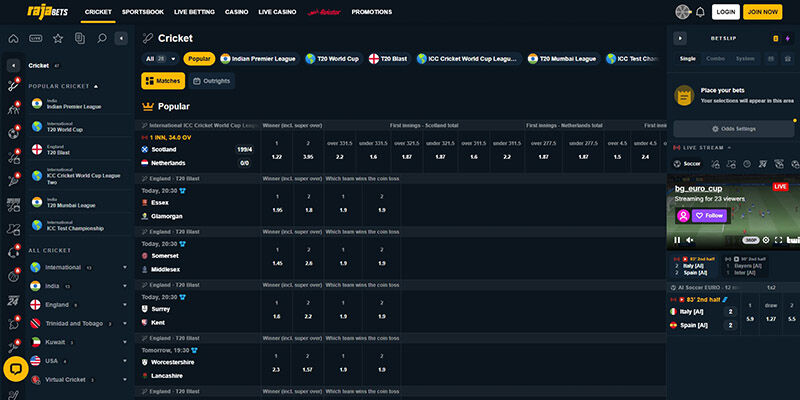Expand the USA category
Screen dimensions: 800x400
(x=125, y=361)
